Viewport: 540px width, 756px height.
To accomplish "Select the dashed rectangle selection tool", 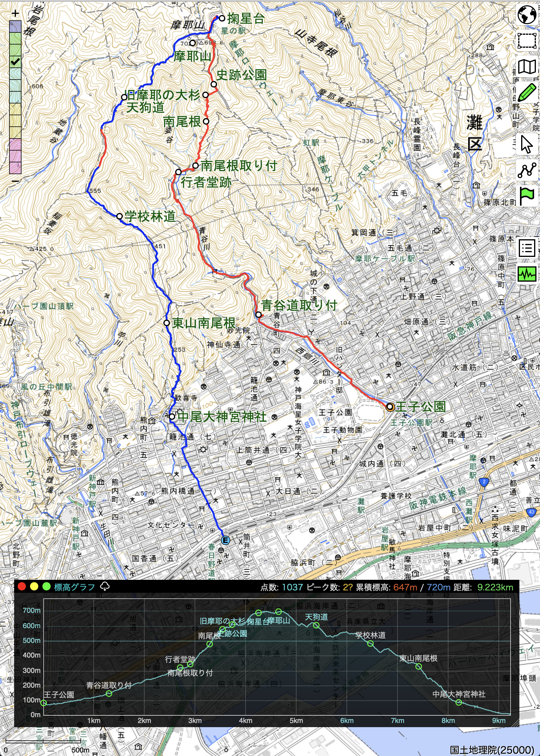I will (527, 41).
